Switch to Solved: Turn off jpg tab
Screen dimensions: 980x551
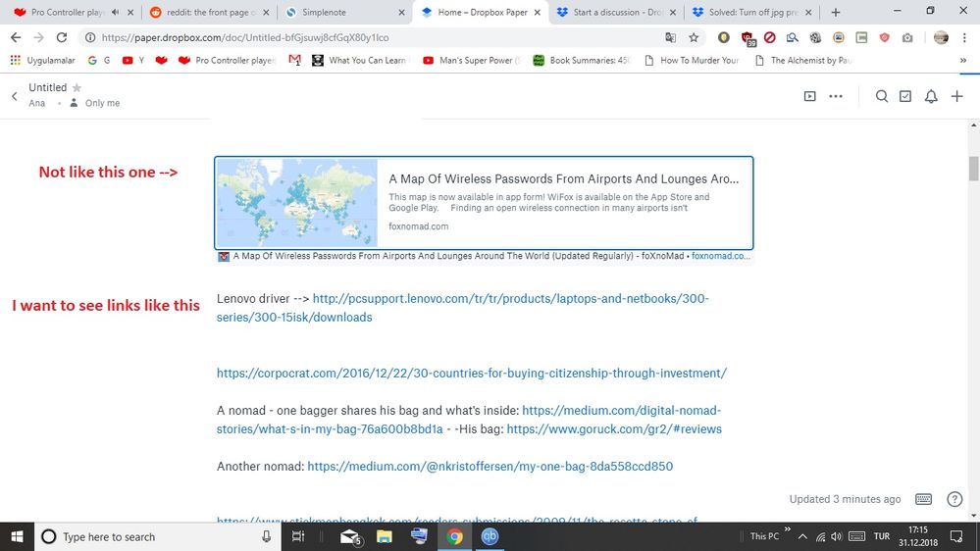[x=752, y=12]
